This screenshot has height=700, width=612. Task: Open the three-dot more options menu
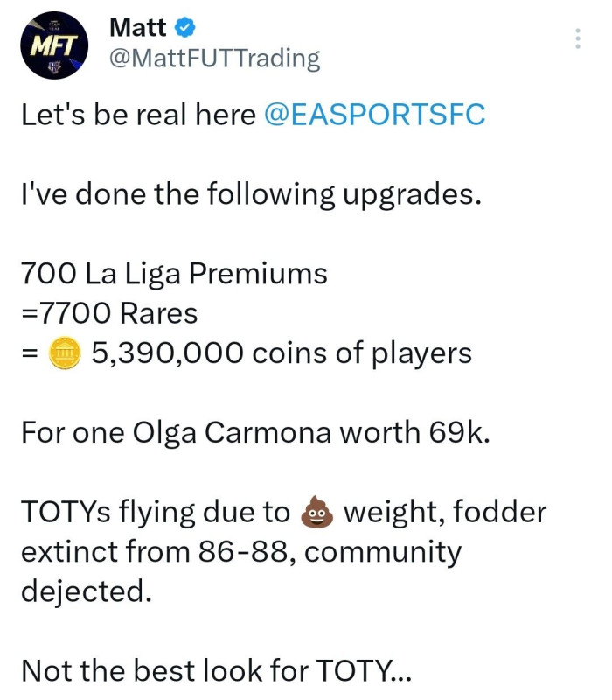(x=578, y=38)
